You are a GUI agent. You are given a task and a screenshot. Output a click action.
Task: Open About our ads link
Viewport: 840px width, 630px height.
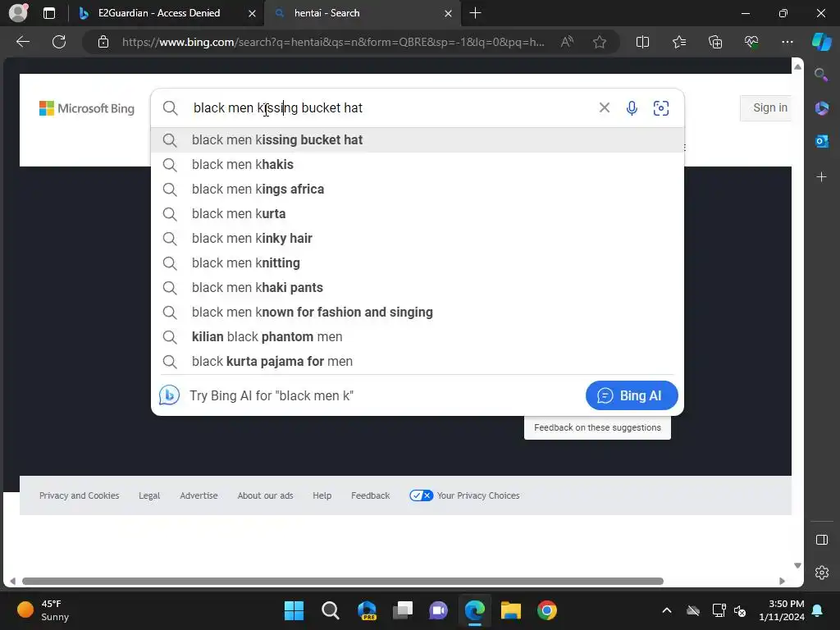(265, 495)
